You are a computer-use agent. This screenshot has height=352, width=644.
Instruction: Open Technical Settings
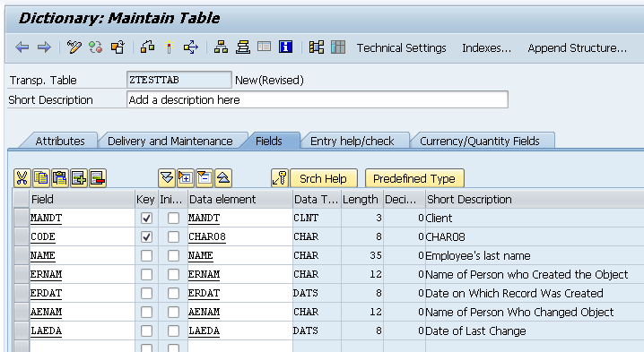pos(401,48)
